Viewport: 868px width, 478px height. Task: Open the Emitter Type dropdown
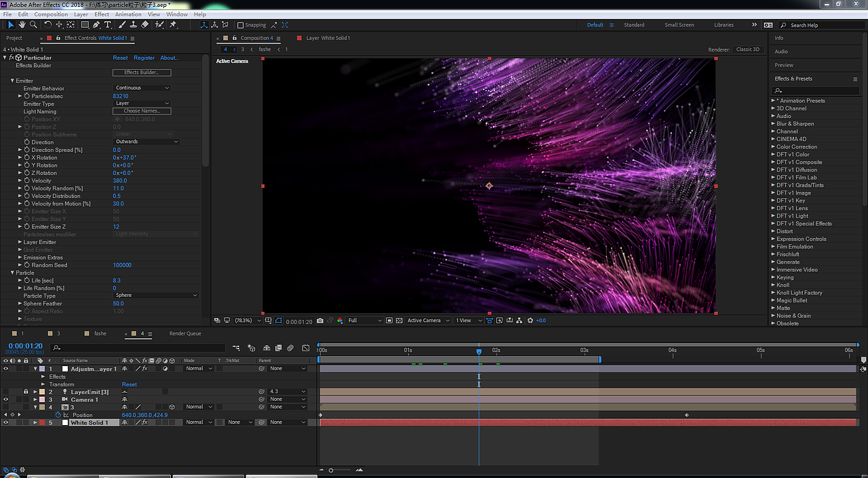click(142, 103)
